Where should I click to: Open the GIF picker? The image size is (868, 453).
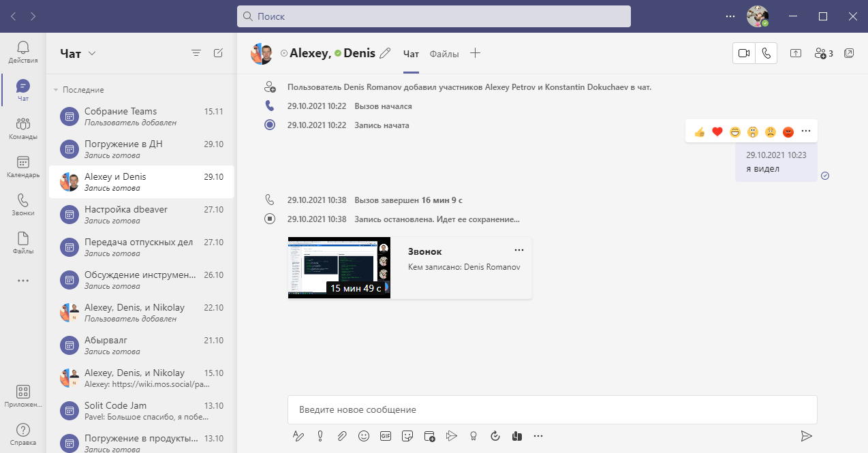point(386,436)
